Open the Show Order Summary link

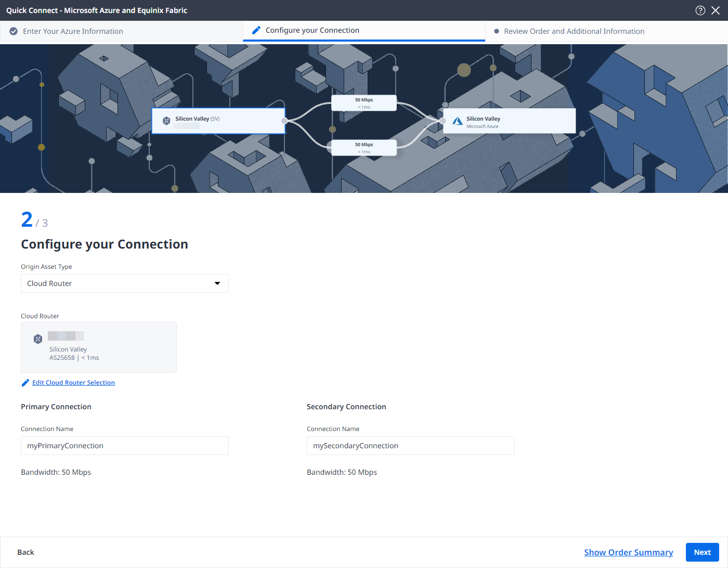pyautogui.click(x=628, y=552)
